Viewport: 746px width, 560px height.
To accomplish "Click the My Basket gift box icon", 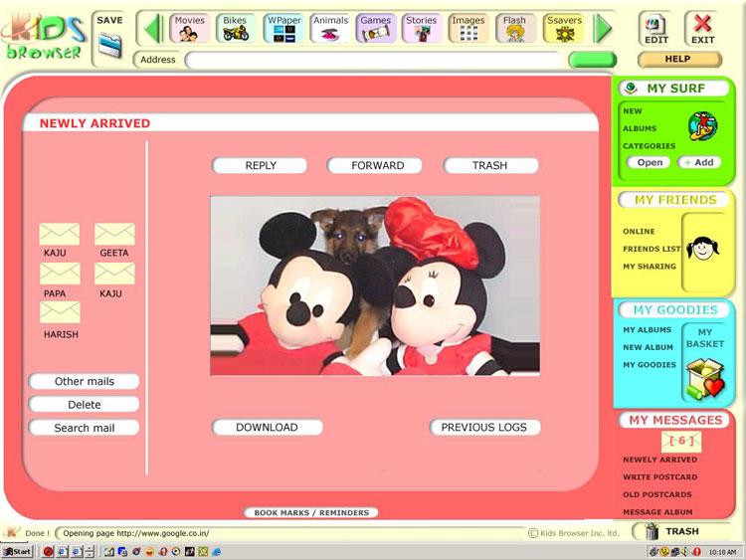I will [x=705, y=379].
